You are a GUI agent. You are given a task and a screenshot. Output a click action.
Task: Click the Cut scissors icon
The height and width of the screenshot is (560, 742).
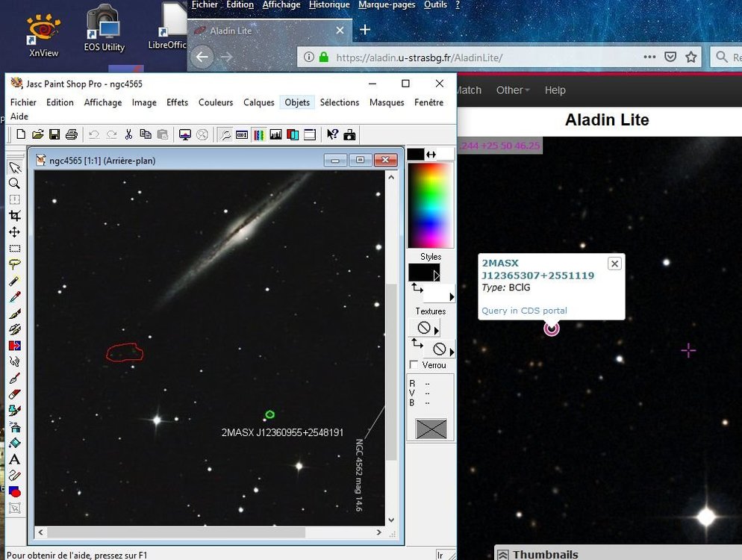128,134
